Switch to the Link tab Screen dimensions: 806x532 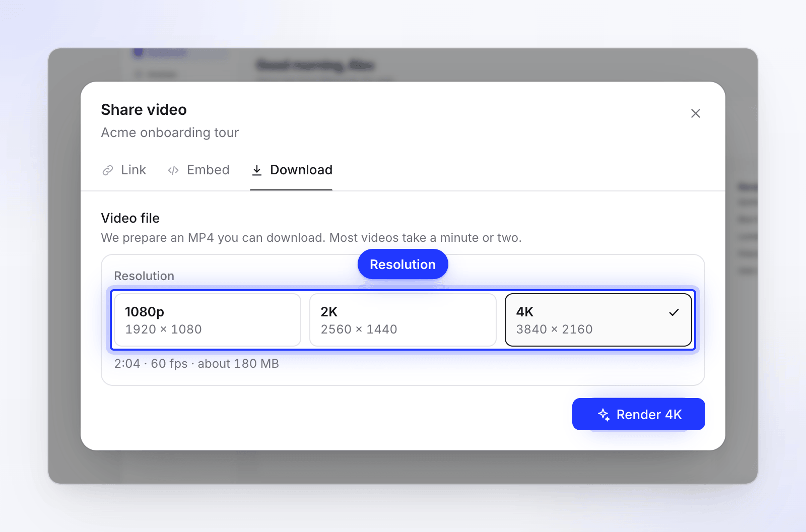pos(124,170)
